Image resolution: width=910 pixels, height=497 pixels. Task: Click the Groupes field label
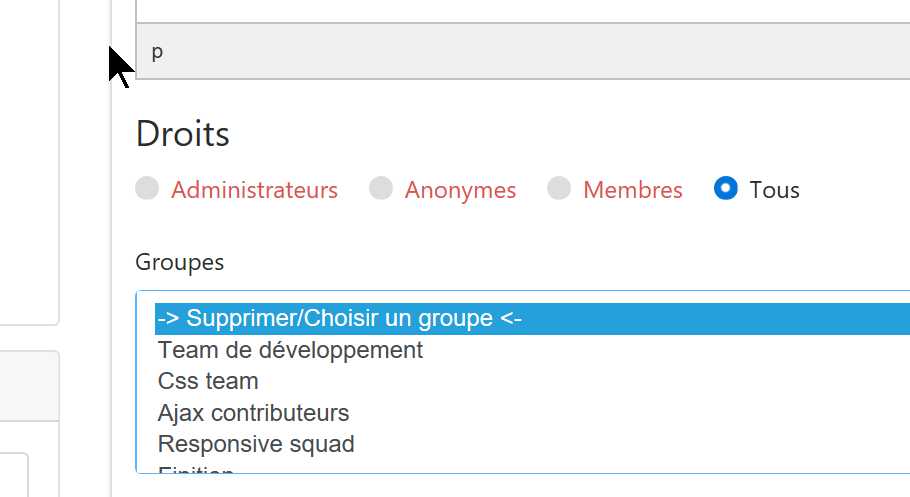pos(180,262)
